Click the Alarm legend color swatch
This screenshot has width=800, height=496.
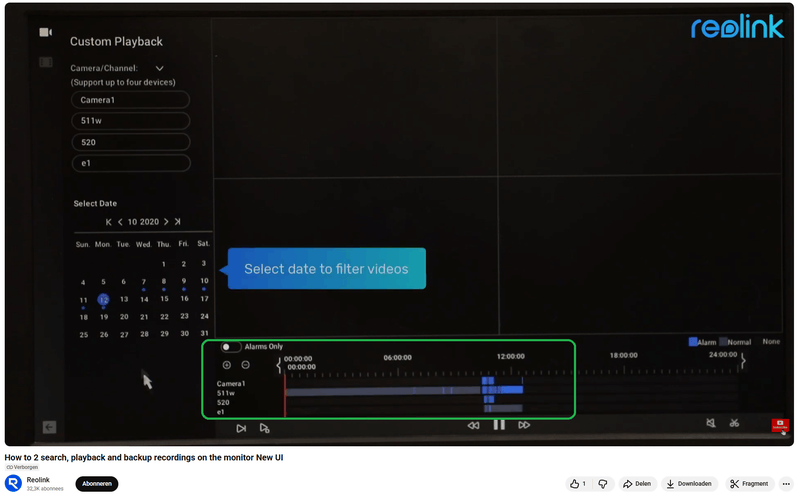tap(693, 341)
